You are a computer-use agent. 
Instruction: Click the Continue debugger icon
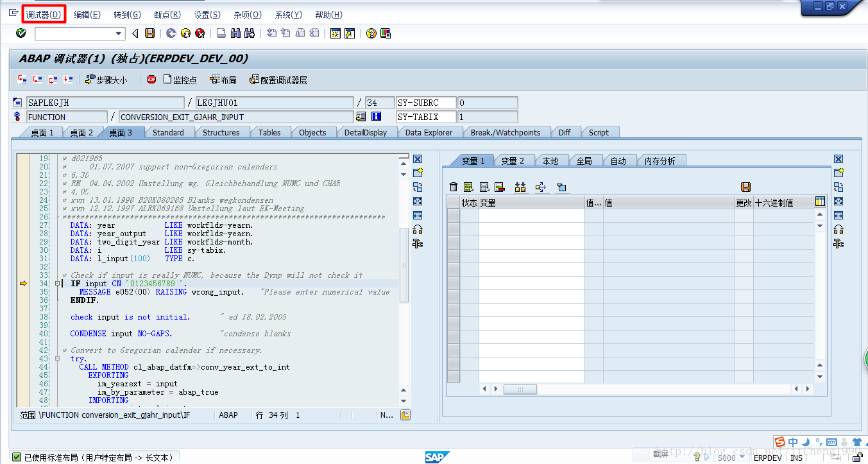[68, 80]
